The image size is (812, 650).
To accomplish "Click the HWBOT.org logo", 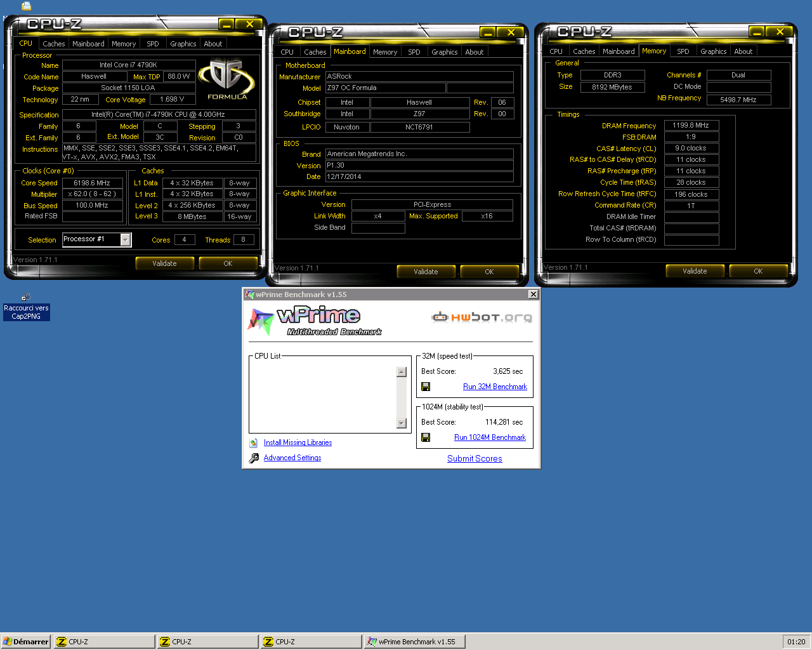I will 482,317.
